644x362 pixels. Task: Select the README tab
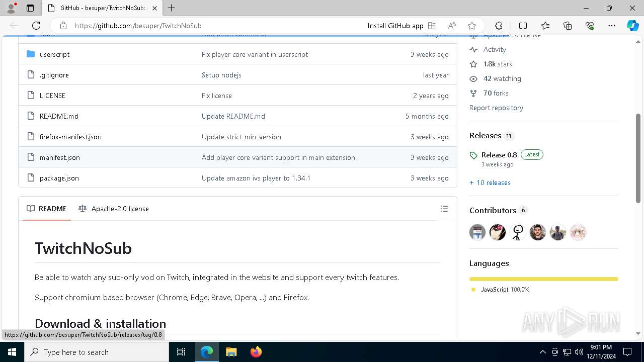[x=47, y=209]
